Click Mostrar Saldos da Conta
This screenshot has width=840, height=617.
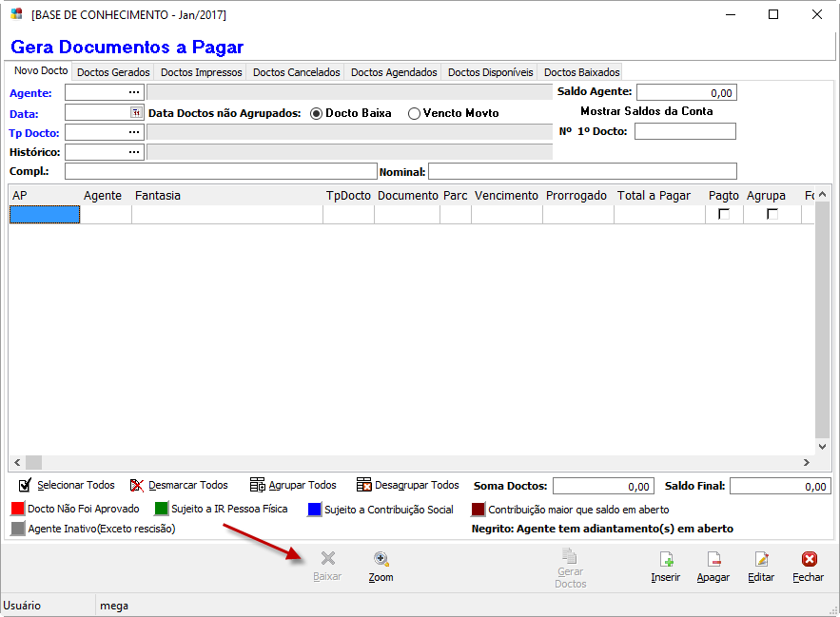click(x=646, y=111)
